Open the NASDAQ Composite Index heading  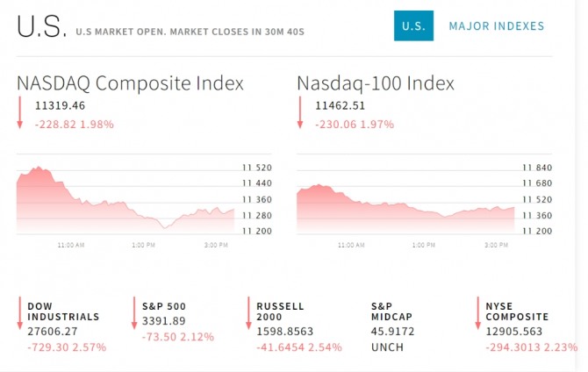pyautogui.click(x=130, y=83)
